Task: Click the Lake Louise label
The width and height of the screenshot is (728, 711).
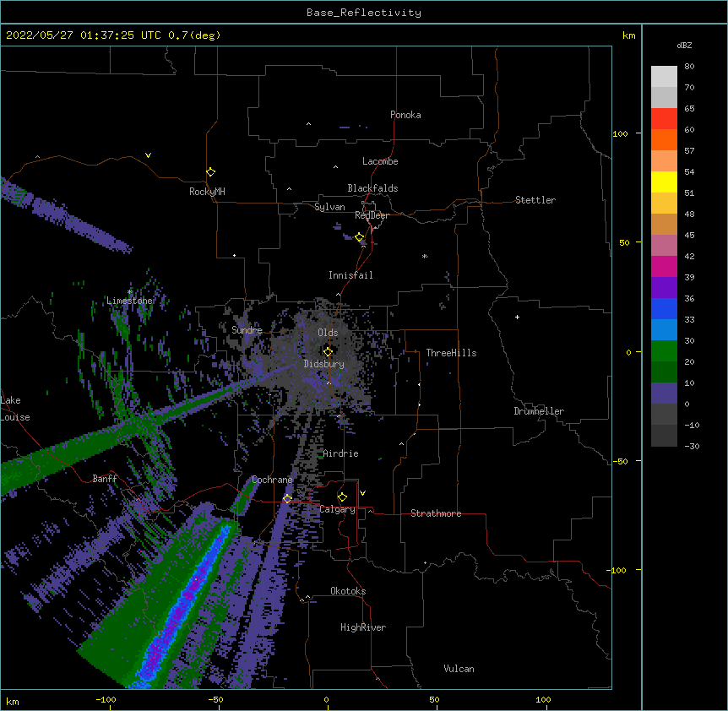Action: click(x=15, y=409)
